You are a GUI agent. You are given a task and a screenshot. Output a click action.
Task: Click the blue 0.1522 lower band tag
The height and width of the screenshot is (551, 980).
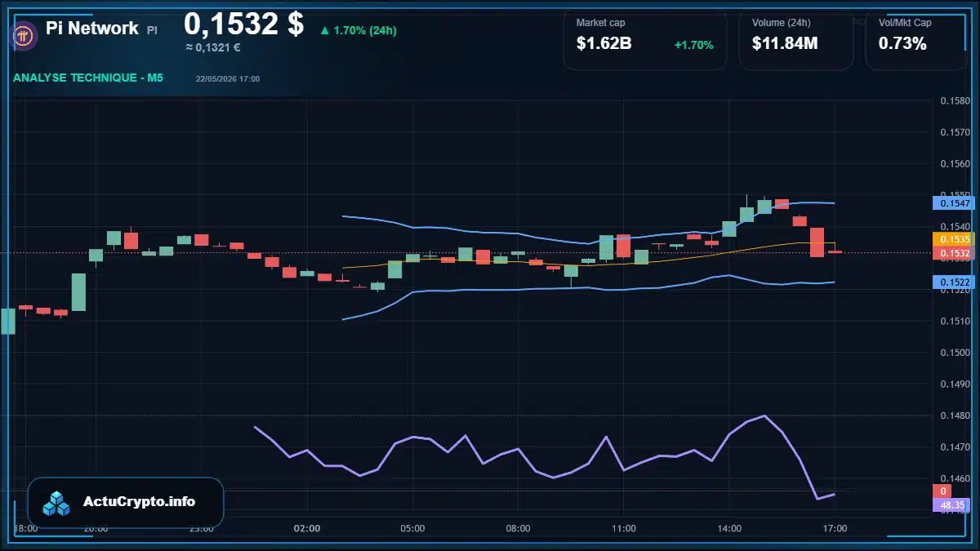point(955,282)
